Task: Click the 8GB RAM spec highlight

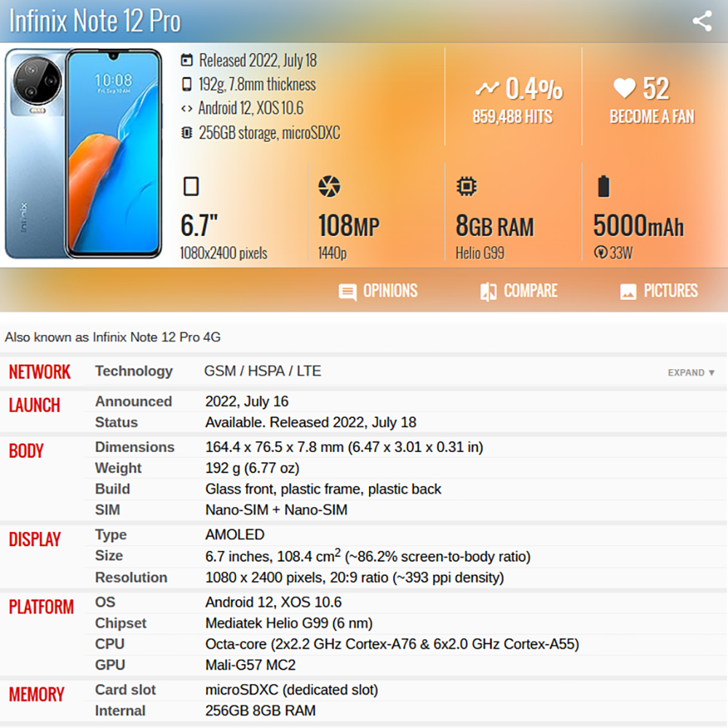Action: click(495, 226)
